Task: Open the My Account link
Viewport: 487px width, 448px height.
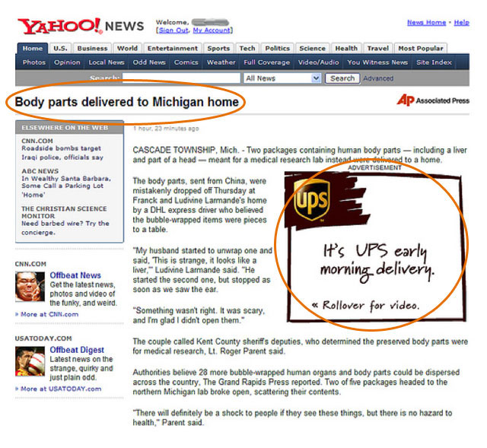Action: pos(212,30)
